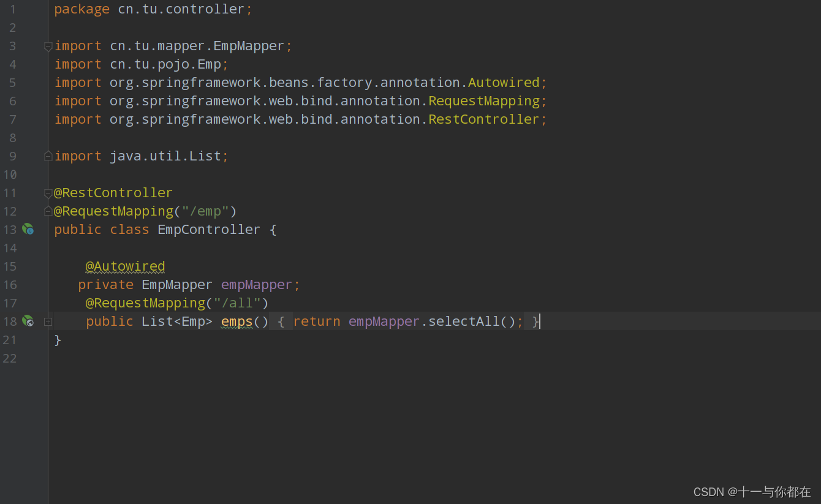This screenshot has width=821, height=504.
Task: Click the class keyword on line 13
Action: point(130,230)
